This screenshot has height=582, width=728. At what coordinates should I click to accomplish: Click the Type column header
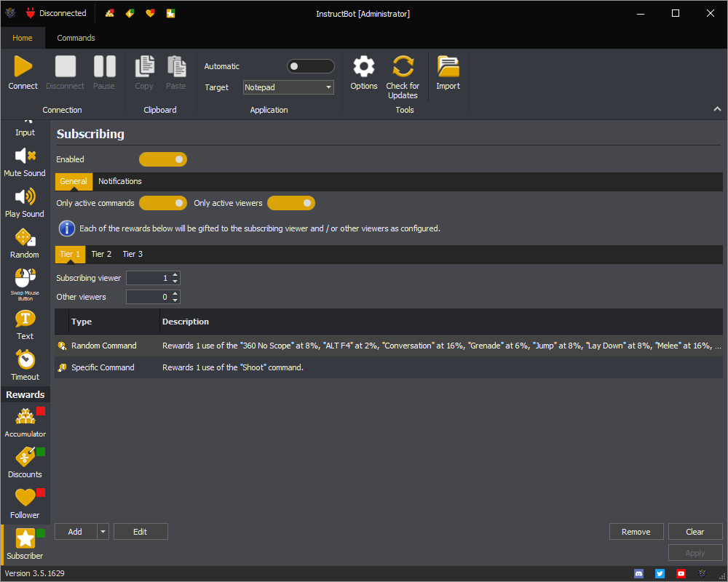114,322
